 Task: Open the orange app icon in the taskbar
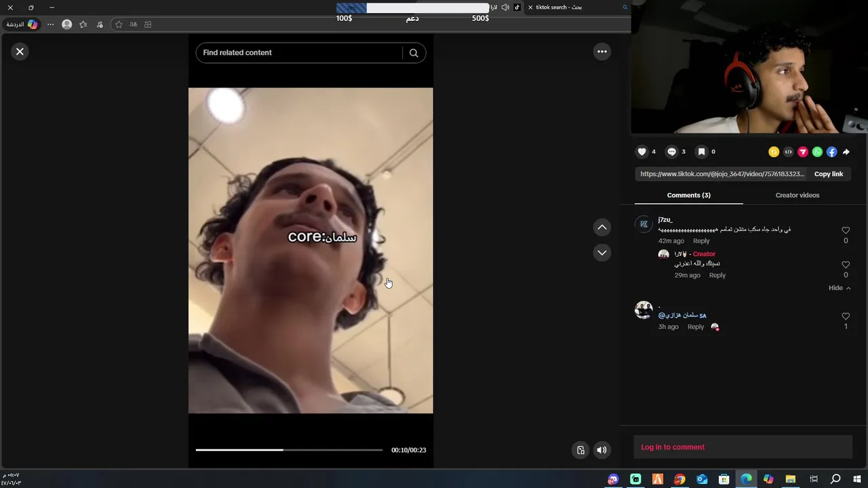coord(657,479)
